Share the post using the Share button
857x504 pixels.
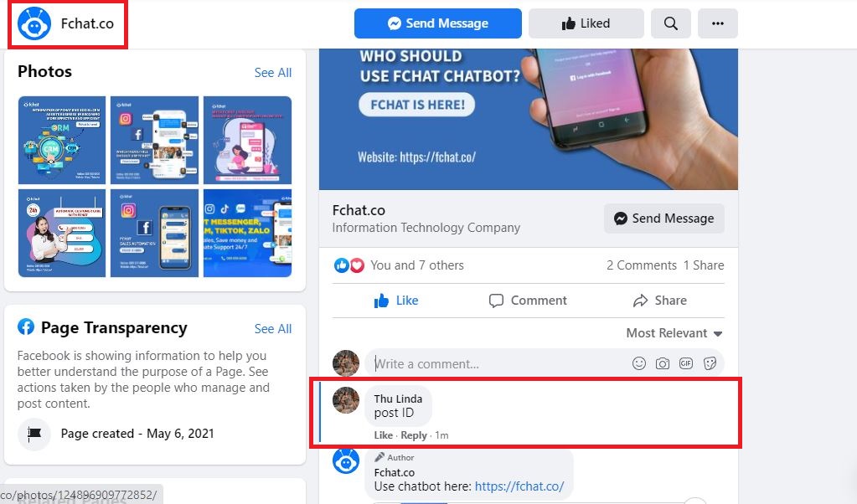(659, 301)
